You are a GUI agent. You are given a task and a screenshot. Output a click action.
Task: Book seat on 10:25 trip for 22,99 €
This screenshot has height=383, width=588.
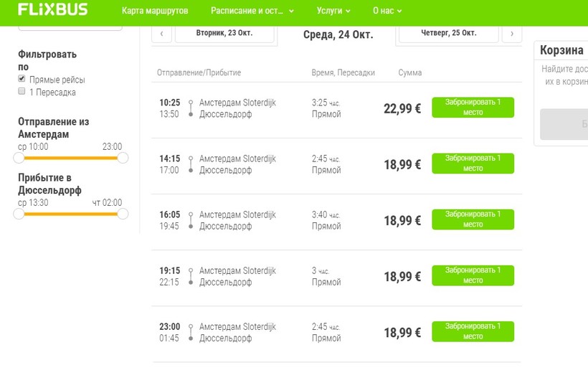pos(473,108)
